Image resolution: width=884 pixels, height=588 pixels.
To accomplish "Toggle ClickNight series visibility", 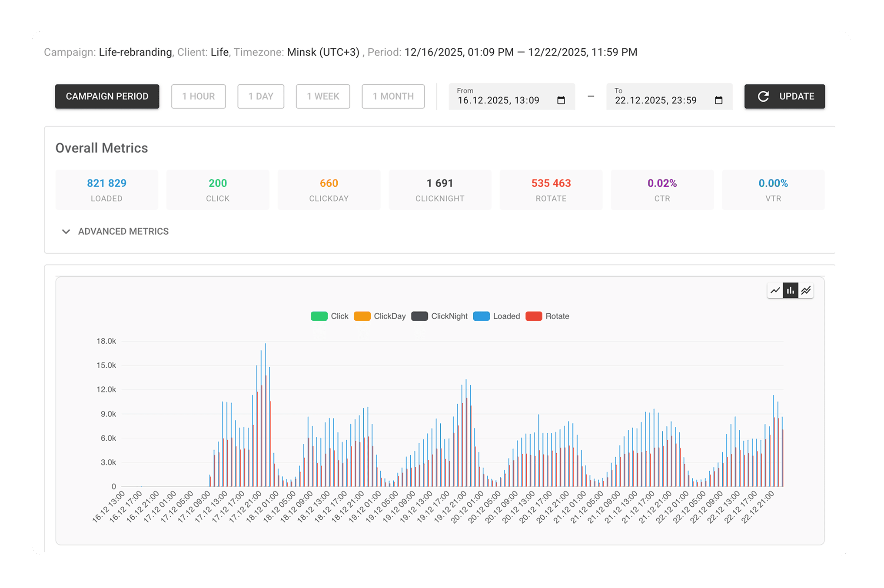I will tap(419, 316).
